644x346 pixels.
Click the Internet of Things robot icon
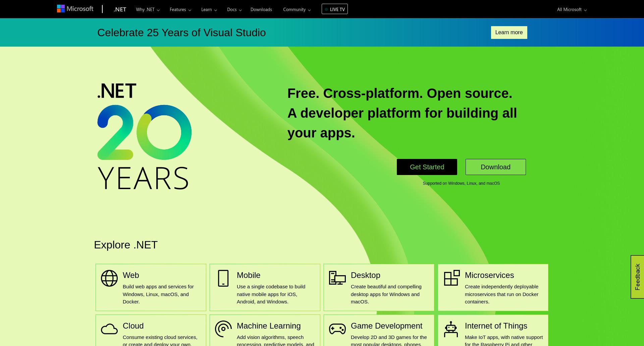tap(451, 329)
